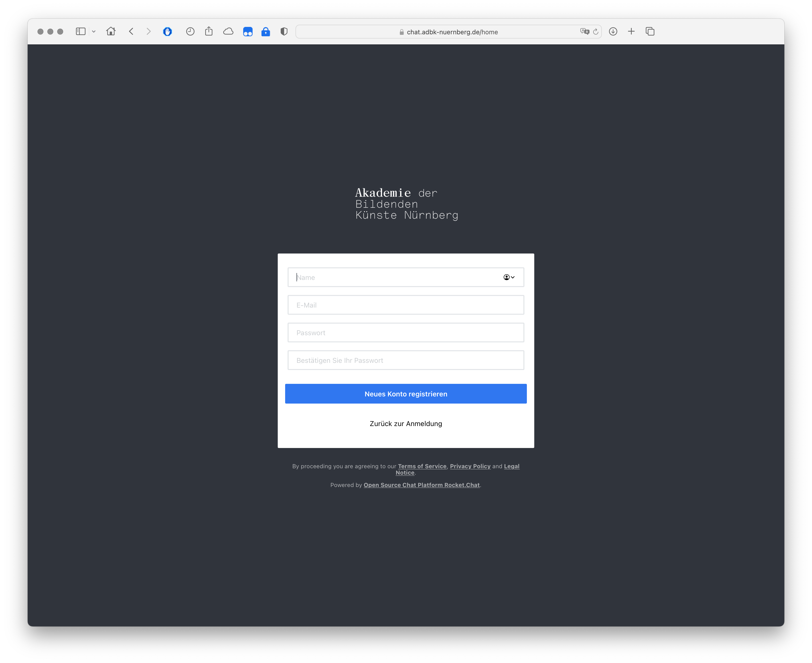Click Zurück zur Anmeldung link
Image resolution: width=812 pixels, height=663 pixels.
click(x=406, y=424)
